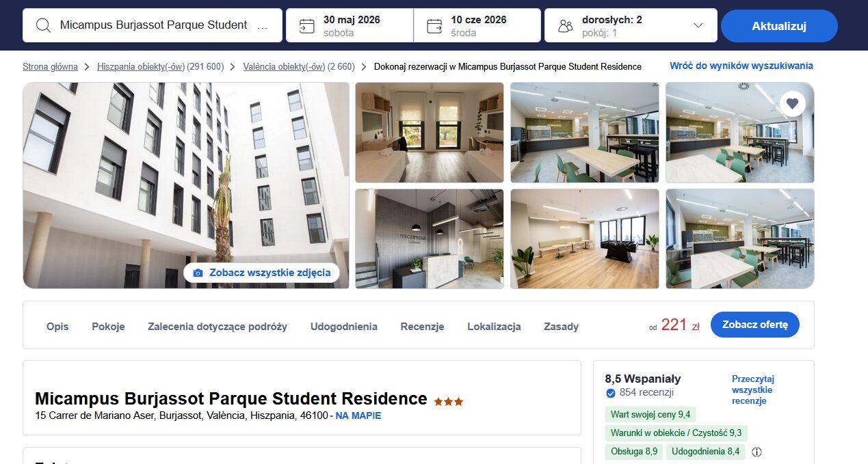Switch to the Pokoje tab
This screenshot has height=464, width=868.
point(108,327)
